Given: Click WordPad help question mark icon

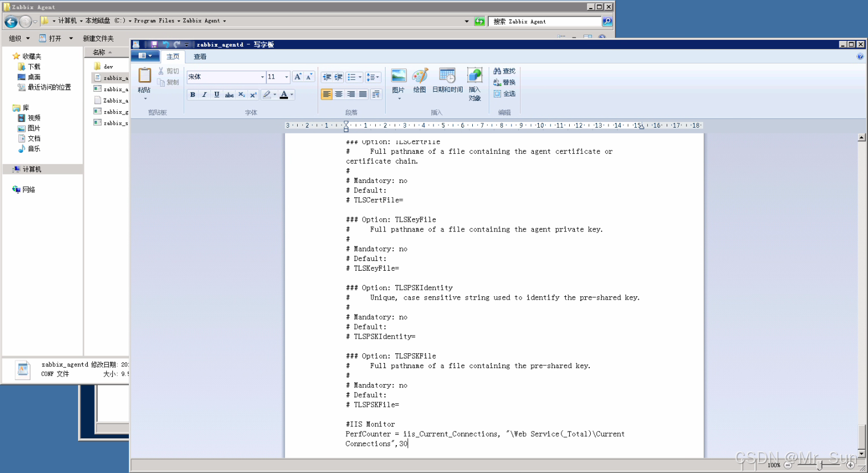Looking at the screenshot, I should 860,56.
